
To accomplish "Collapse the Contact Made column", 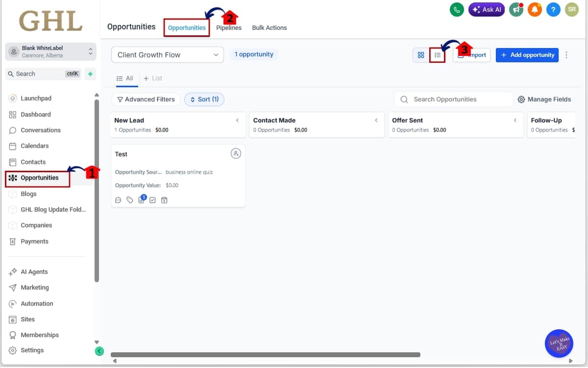I will [376, 120].
